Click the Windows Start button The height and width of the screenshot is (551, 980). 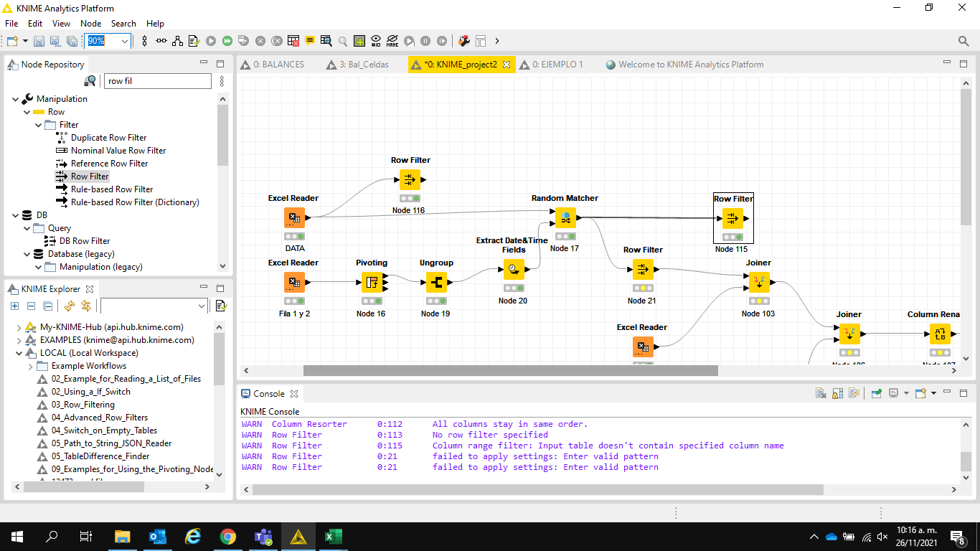[17, 536]
